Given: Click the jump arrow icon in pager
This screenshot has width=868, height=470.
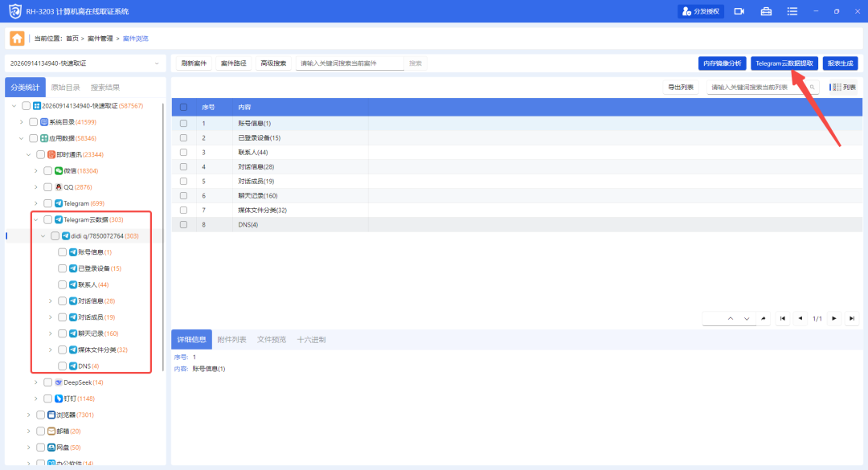Looking at the screenshot, I should [x=764, y=318].
